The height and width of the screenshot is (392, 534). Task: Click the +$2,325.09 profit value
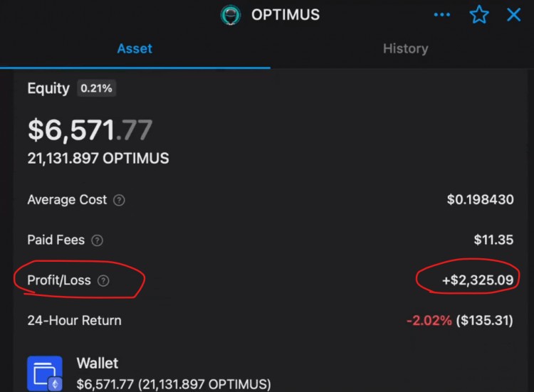pos(478,280)
